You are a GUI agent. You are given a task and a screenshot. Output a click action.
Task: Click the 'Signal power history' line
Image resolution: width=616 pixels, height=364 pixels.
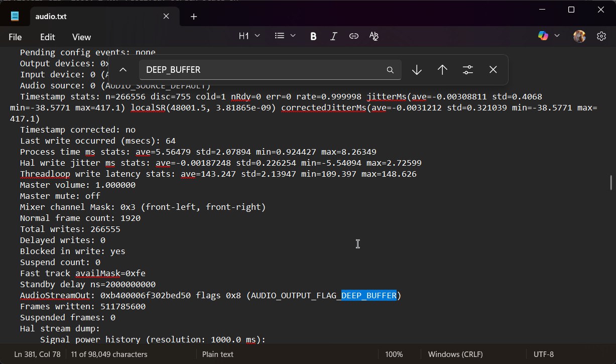click(153, 339)
